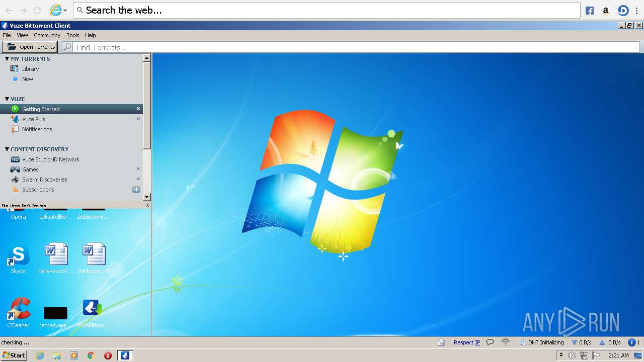Image resolution: width=644 pixels, height=362 pixels.
Task: Open the Notifications icon
Action: pyautogui.click(x=15, y=129)
